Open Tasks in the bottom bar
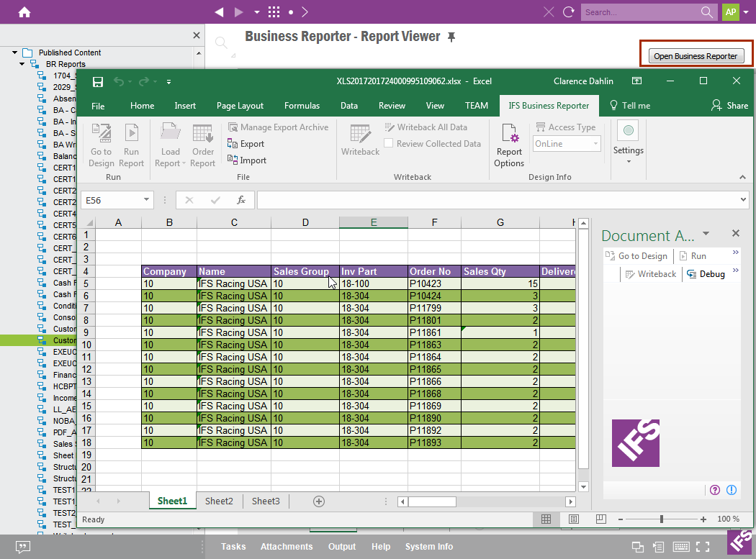This screenshot has height=559, width=756. [233, 547]
